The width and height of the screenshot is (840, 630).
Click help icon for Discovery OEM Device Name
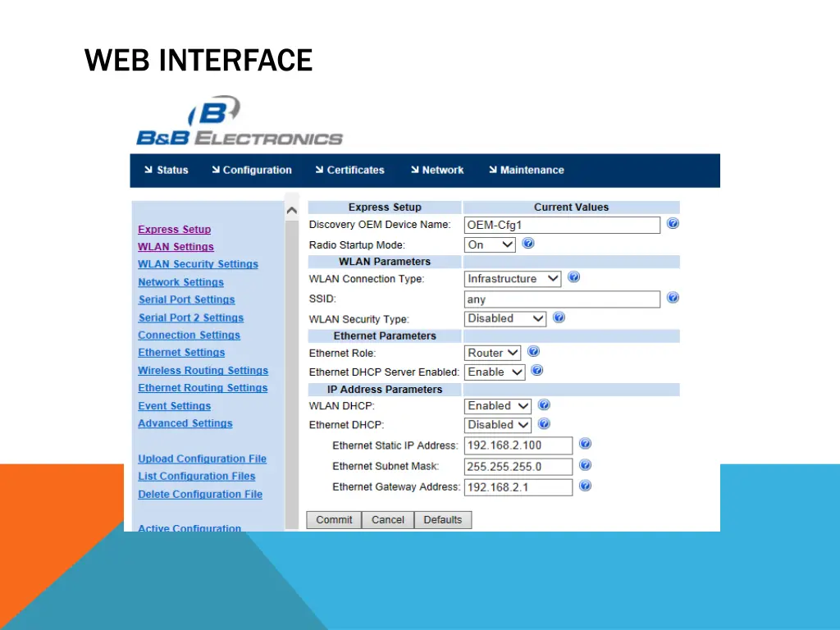click(x=673, y=223)
